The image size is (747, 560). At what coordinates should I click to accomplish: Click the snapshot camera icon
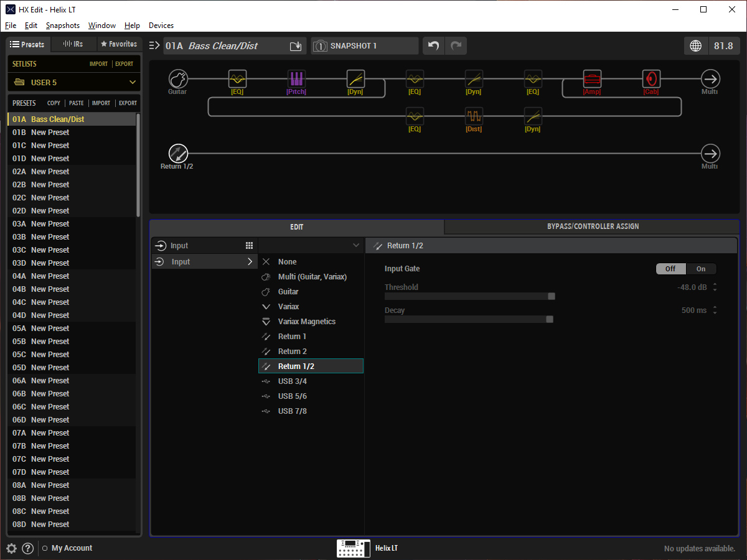320,46
